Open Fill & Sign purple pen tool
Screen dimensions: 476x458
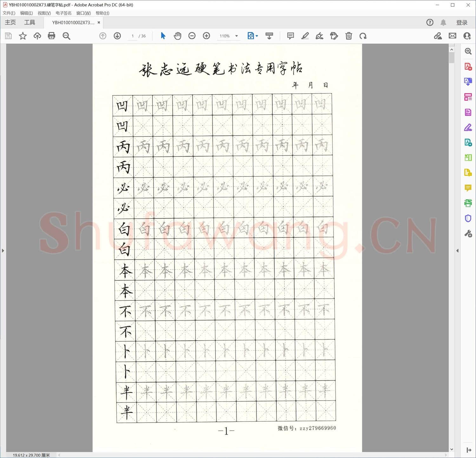[468, 127]
